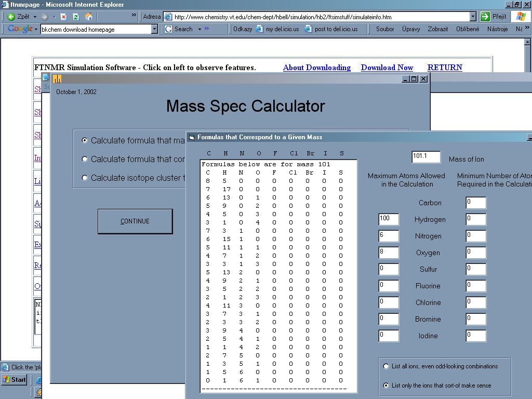532x399 pixels.
Task: Expand the navigation toolbar overflow chevron
Action: pyautogui.click(x=134, y=15)
